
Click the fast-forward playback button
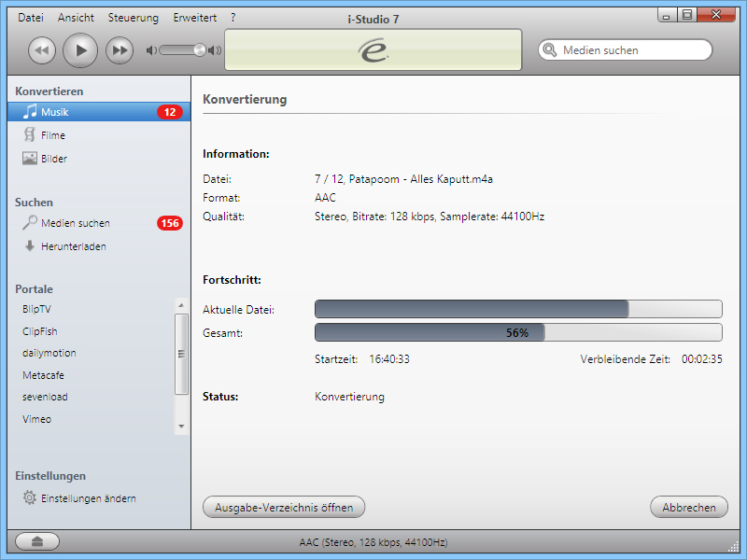[120, 50]
